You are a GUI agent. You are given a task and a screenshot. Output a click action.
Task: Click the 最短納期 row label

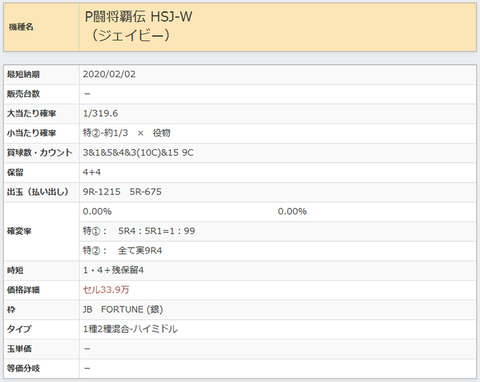23,74
